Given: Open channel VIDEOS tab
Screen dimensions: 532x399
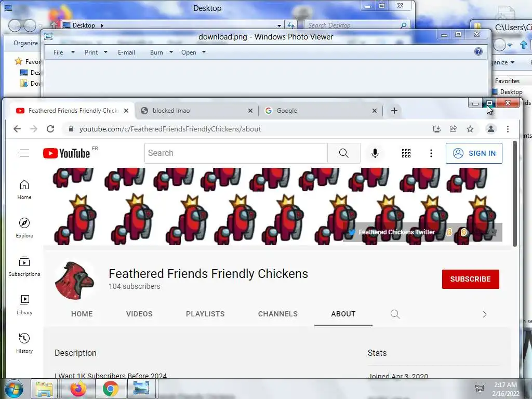Looking at the screenshot, I should (139, 314).
